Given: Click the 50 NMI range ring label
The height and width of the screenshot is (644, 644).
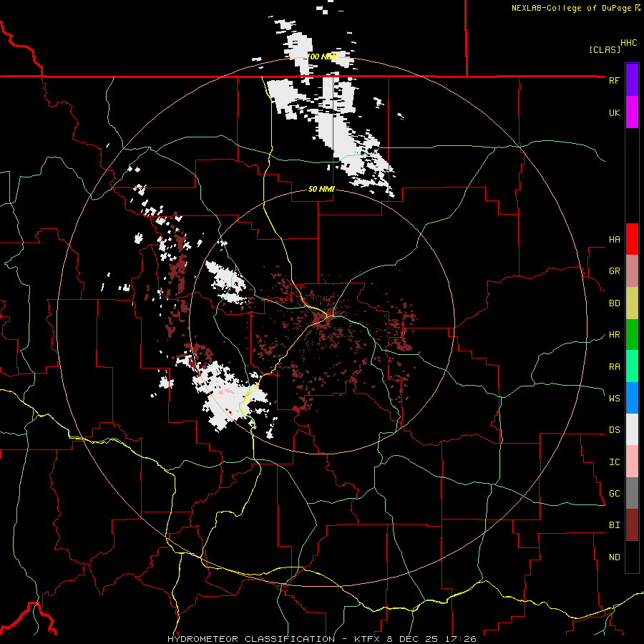Looking at the screenshot, I should [x=321, y=189].
